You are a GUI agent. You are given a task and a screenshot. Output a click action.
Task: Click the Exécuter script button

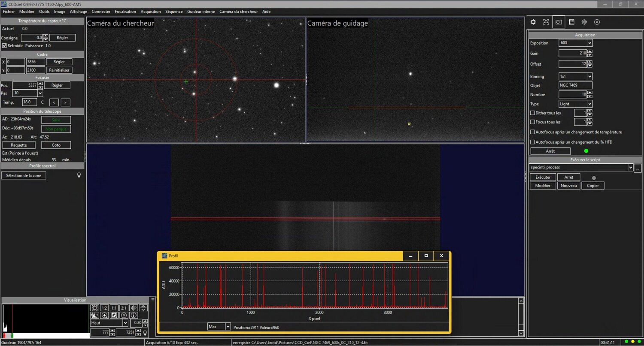click(x=543, y=177)
